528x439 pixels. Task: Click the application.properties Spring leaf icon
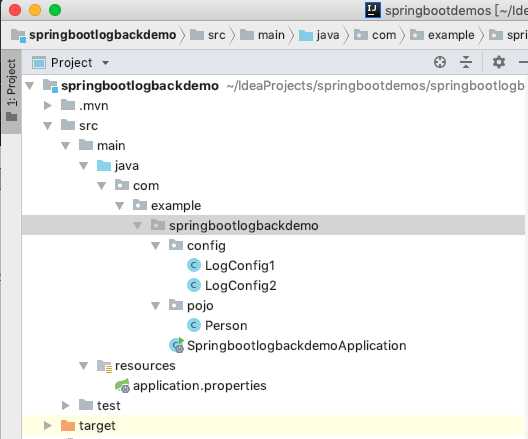pos(122,385)
